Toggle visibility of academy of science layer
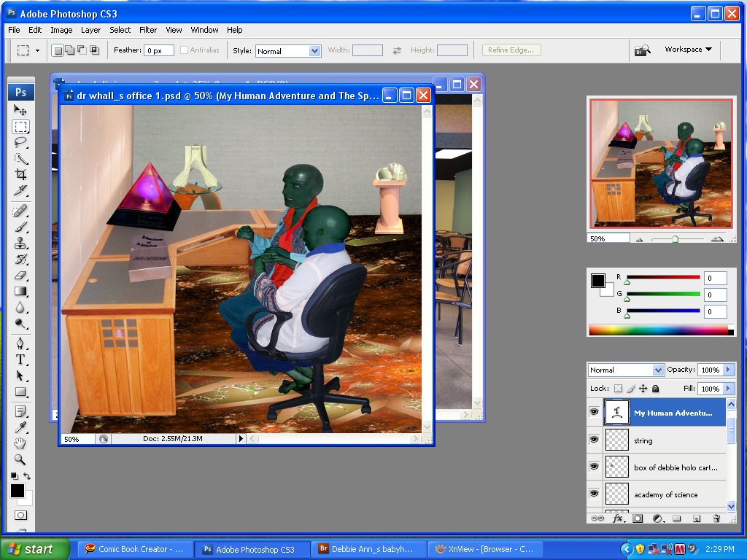747x560 pixels. tap(594, 494)
